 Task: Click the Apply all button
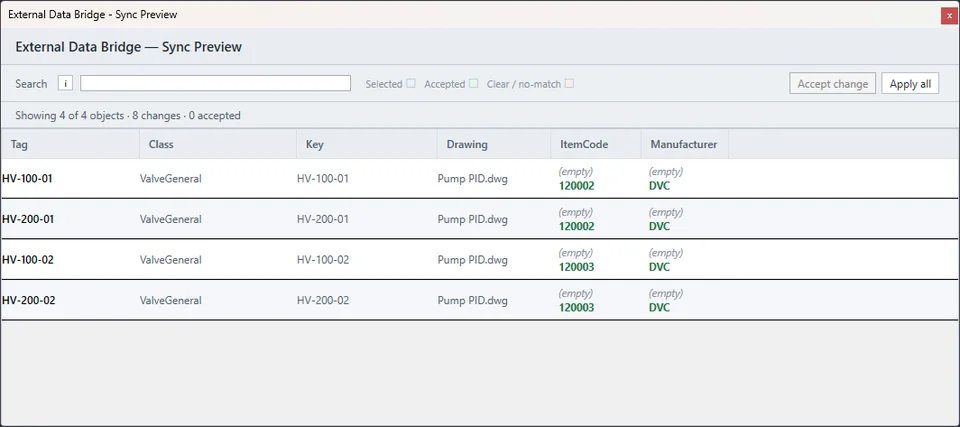click(910, 84)
